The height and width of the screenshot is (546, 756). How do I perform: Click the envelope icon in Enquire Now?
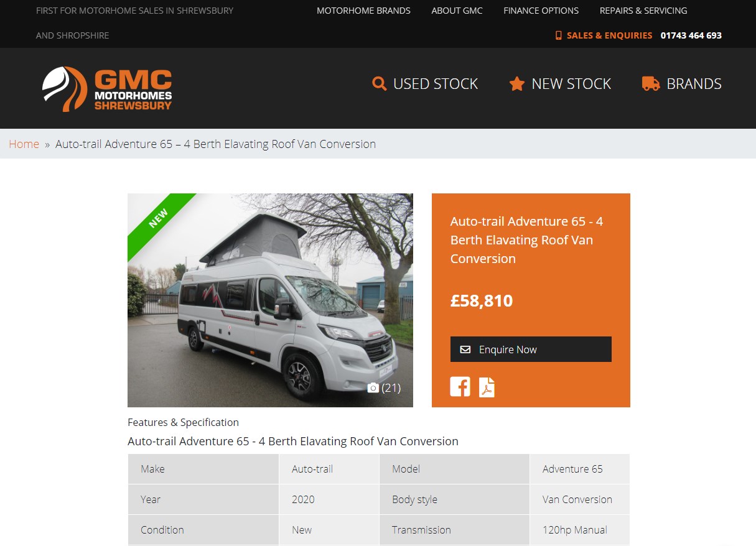(x=465, y=349)
